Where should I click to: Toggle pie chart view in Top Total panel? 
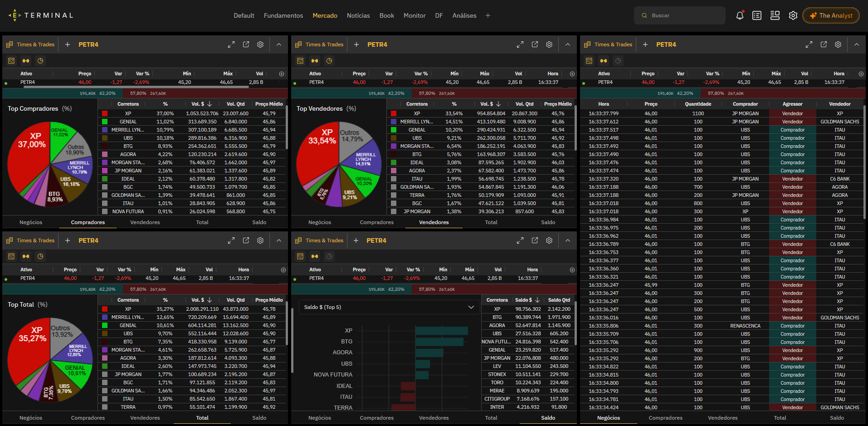[x=40, y=256]
